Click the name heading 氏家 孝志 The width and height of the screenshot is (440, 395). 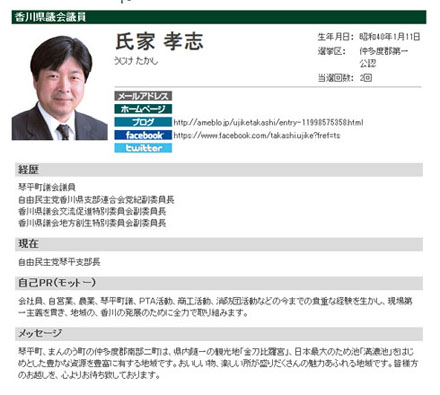coord(159,42)
